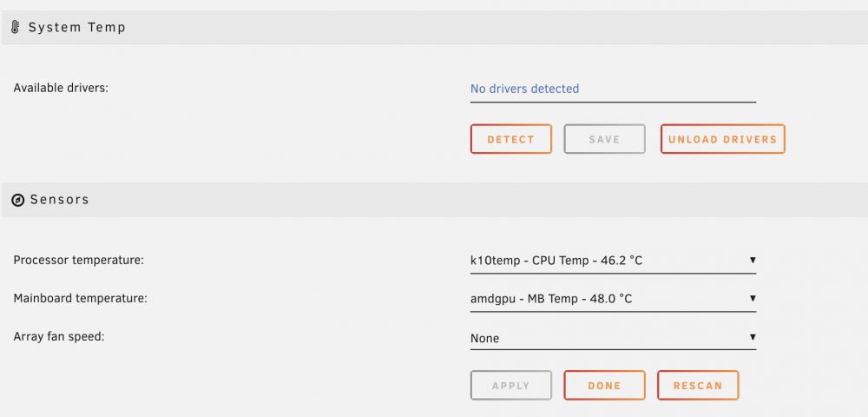Click the Processor temperature label
This screenshot has width=868, height=417.
pos(79,260)
